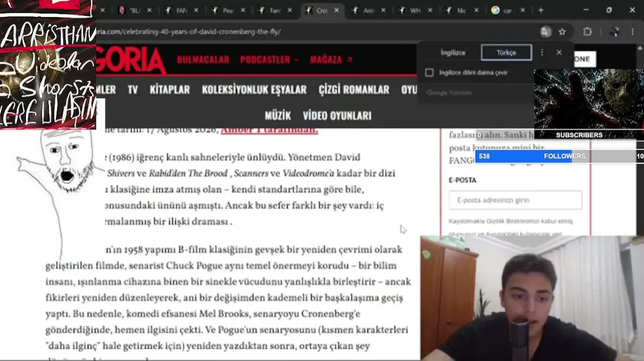Open VİDEO OYUNLARI section
Viewport: 644px width, 361px height.
point(337,116)
